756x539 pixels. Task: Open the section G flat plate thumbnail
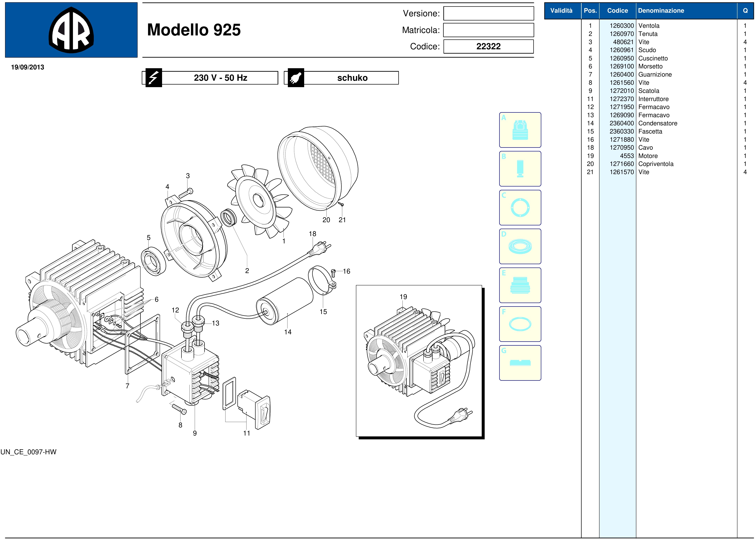point(520,363)
